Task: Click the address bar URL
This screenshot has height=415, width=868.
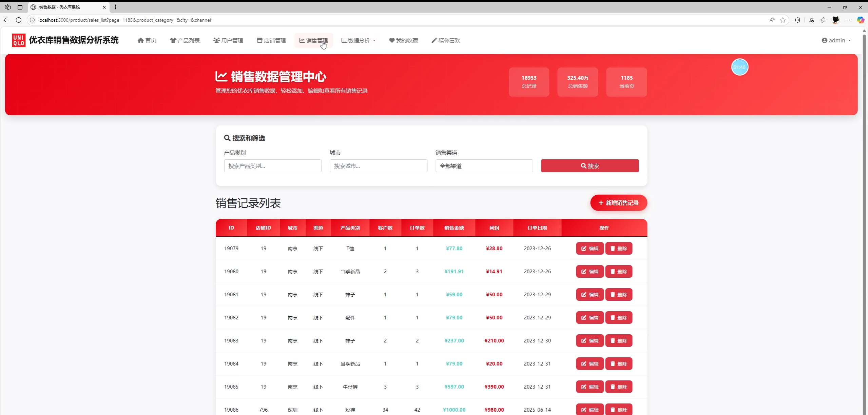Action: coord(126,20)
